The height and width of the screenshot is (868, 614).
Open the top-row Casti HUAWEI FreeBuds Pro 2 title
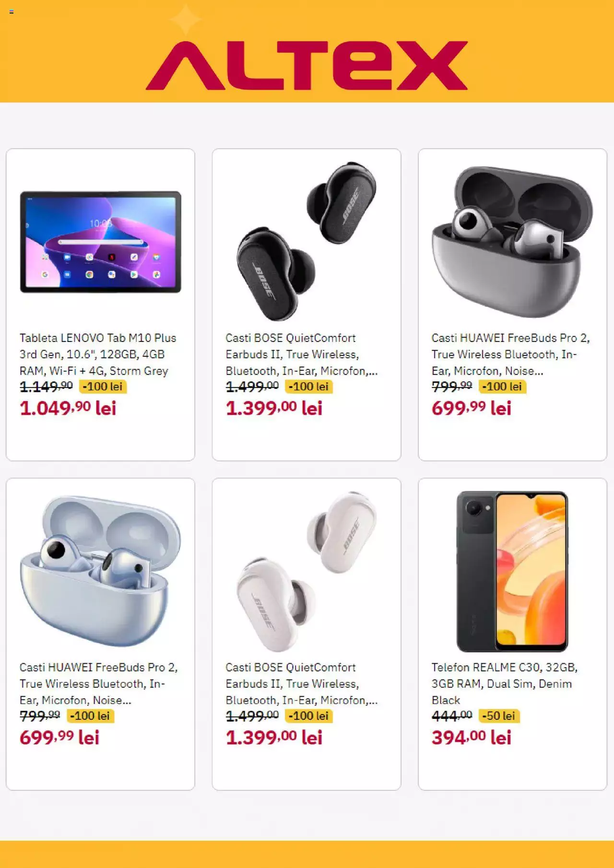511,354
